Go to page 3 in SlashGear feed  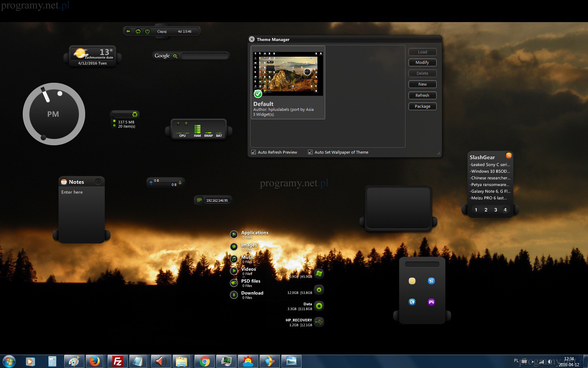(x=495, y=210)
